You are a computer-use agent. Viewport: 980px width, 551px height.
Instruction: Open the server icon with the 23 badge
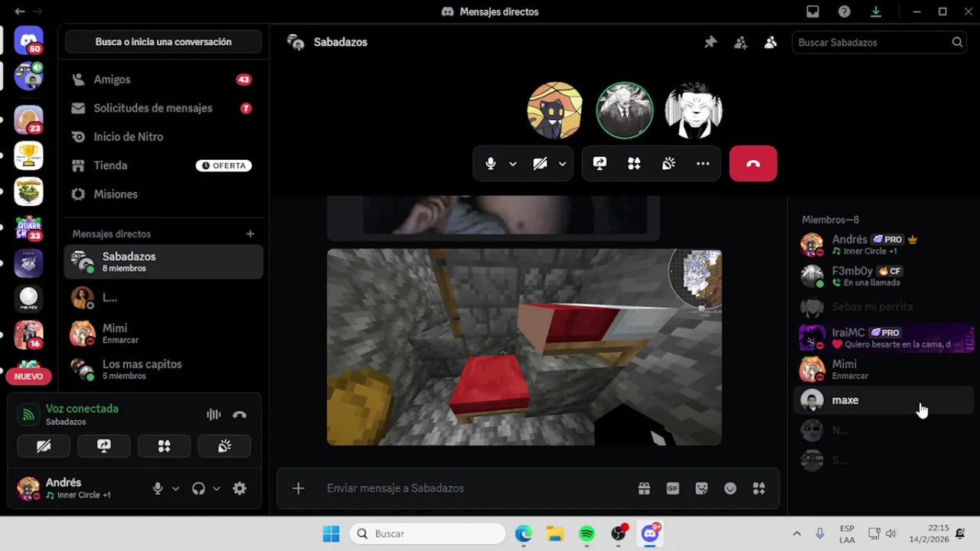(x=28, y=119)
